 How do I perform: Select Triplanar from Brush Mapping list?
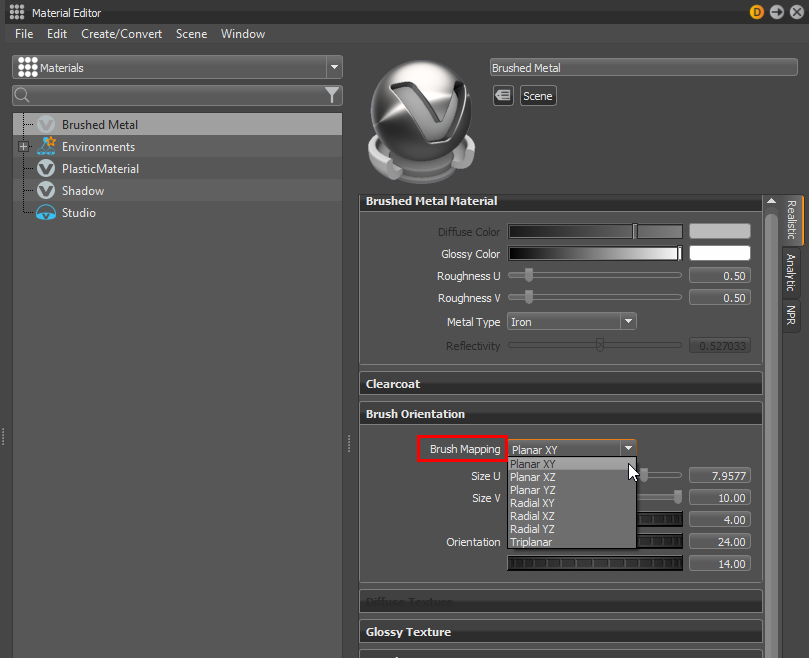coord(530,542)
